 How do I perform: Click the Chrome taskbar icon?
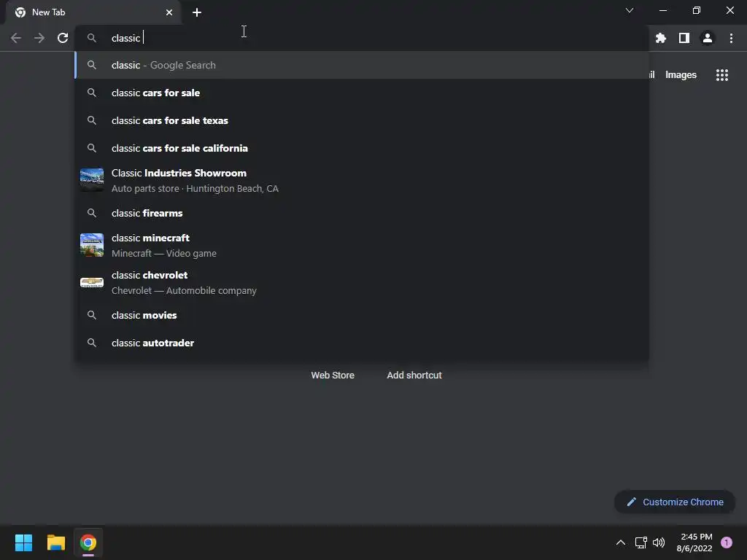click(88, 542)
